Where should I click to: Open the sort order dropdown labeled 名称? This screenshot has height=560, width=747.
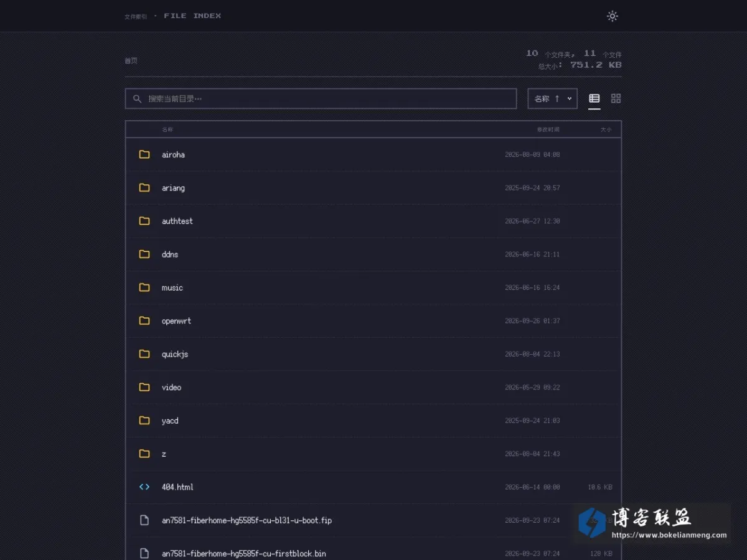pyautogui.click(x=553, y=98)
